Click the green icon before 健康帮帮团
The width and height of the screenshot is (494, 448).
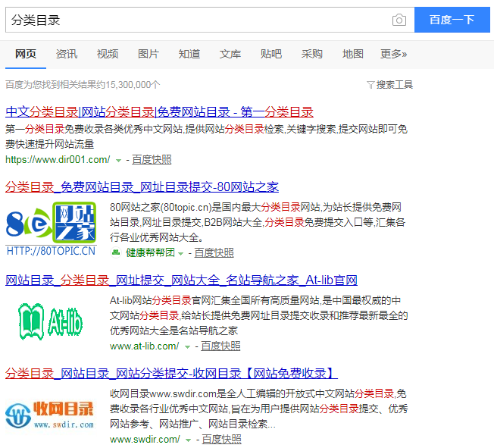pos(116,252)
